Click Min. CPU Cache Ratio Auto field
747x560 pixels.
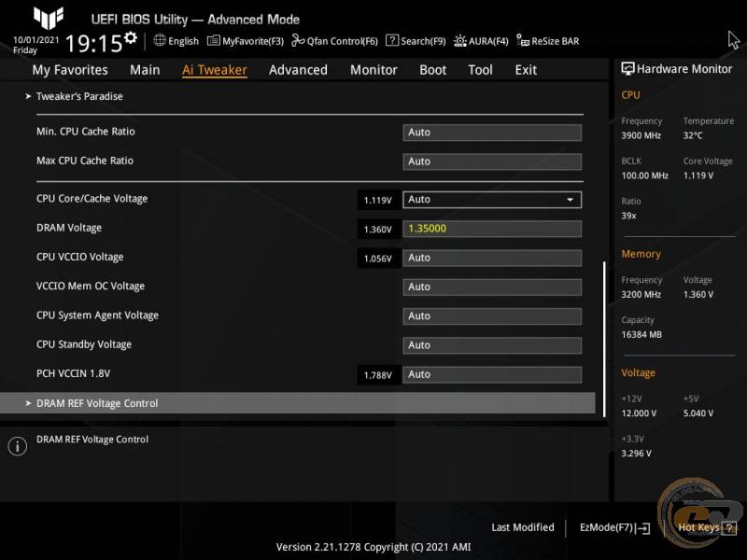pyautogui.click(x=492, y=133)
